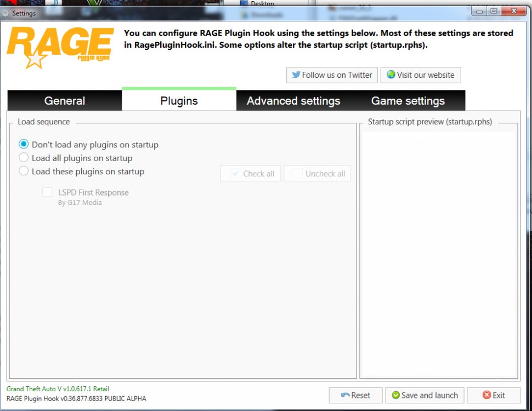Click the RAGE Plugin Hook logo
This screenshot has height=411, width=532.
coord(60,48)
